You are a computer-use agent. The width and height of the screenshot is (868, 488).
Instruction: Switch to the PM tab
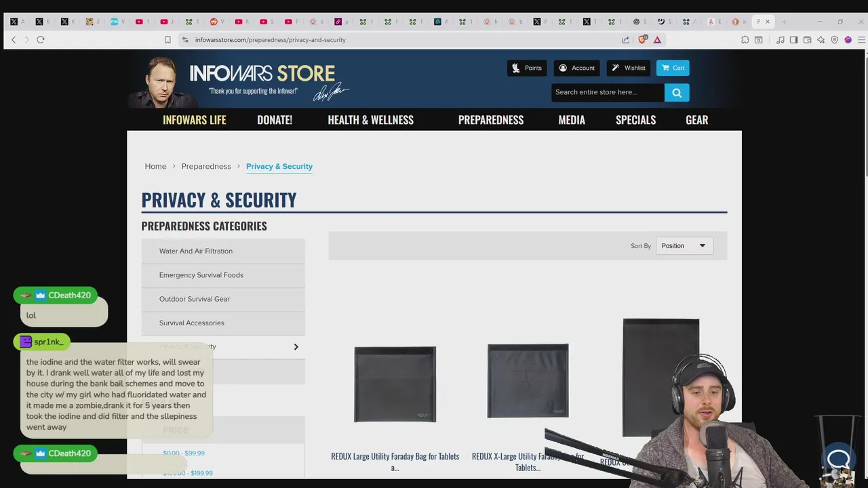tap(117, 22)
